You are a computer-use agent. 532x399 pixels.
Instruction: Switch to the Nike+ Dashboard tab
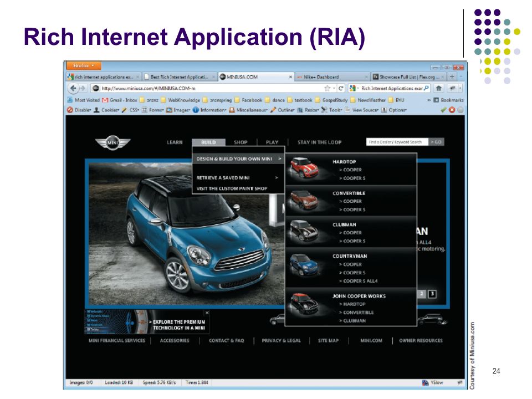point(331,77)
